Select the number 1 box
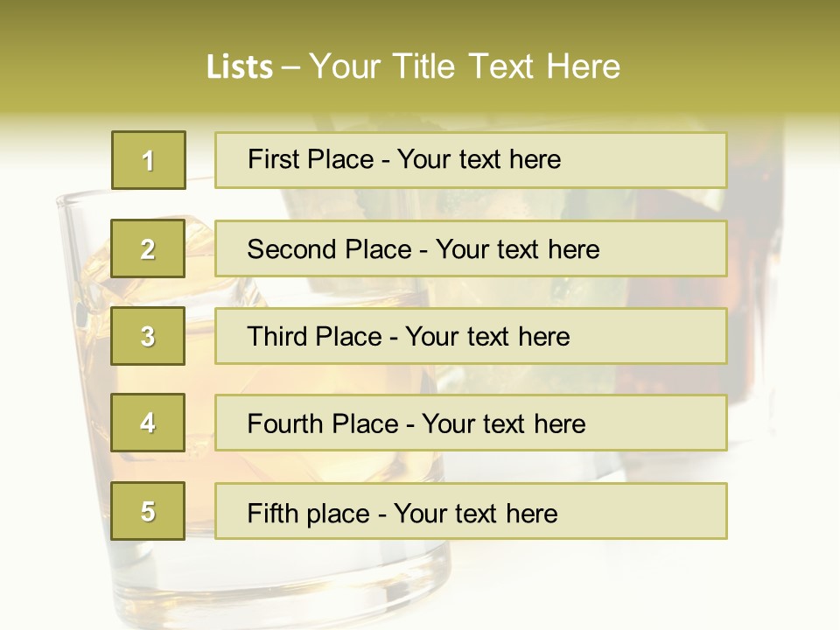This screenshot has width=840, height=630. pos(149,160)
